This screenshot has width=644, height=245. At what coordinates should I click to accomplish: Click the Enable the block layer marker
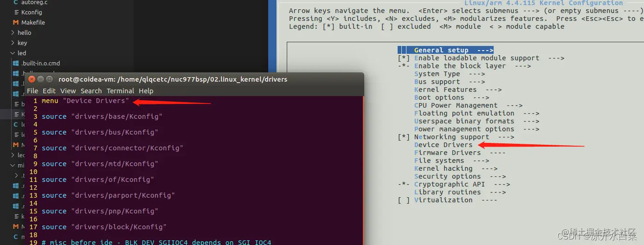point(404,66)
